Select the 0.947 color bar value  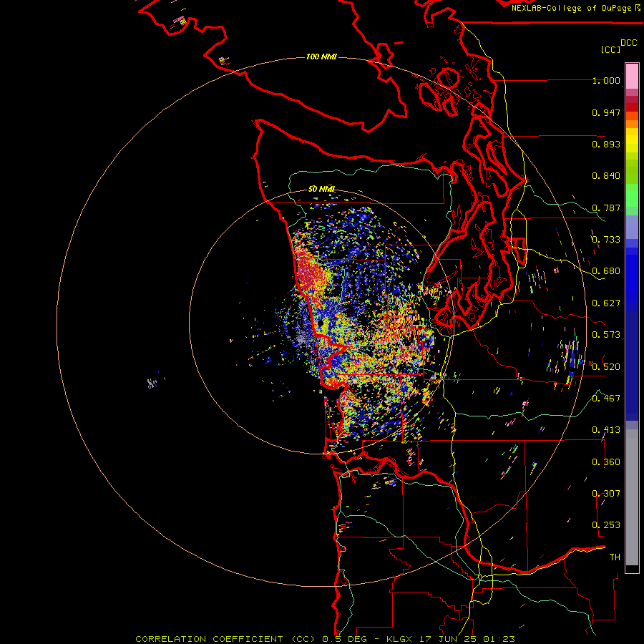click(x=606, y=112)
